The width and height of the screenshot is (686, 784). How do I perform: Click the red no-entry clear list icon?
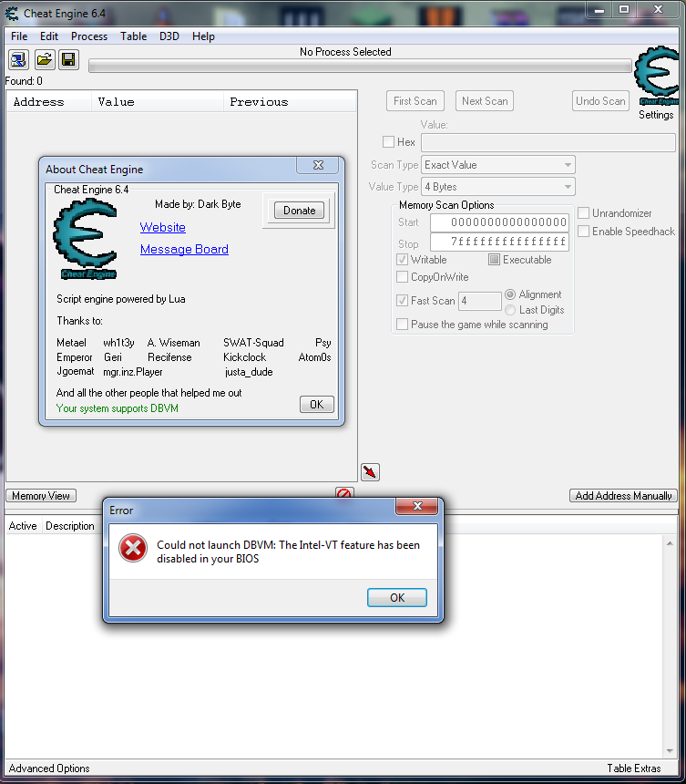click(344, 493)
